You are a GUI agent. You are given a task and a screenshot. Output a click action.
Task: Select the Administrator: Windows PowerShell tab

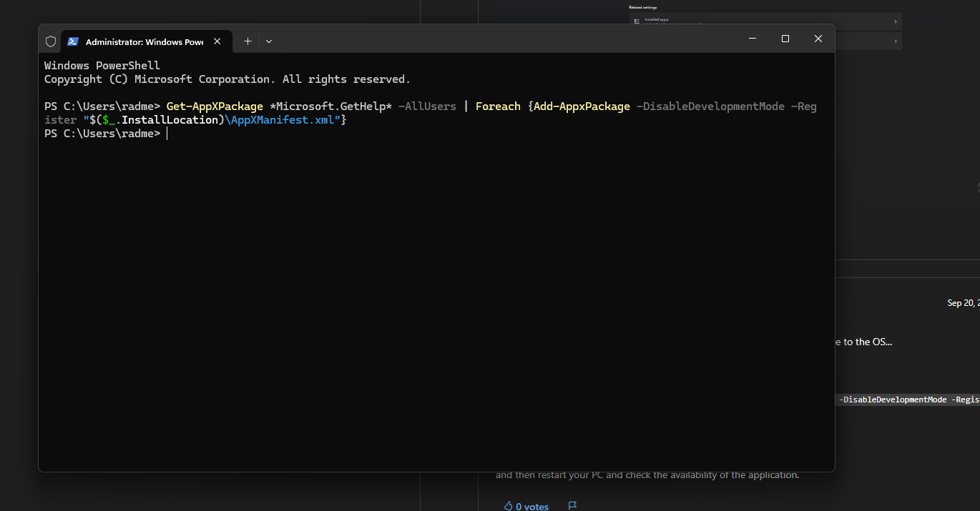(146, 41)
